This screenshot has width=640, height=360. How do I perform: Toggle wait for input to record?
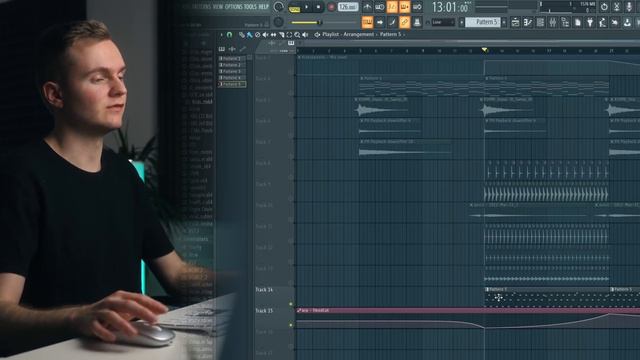pos(380,7)
